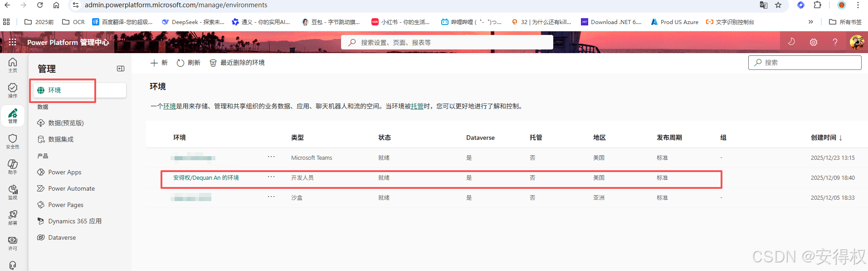Open the Deployment rocket rail icon
868x271 pixels.
(13, 217)
